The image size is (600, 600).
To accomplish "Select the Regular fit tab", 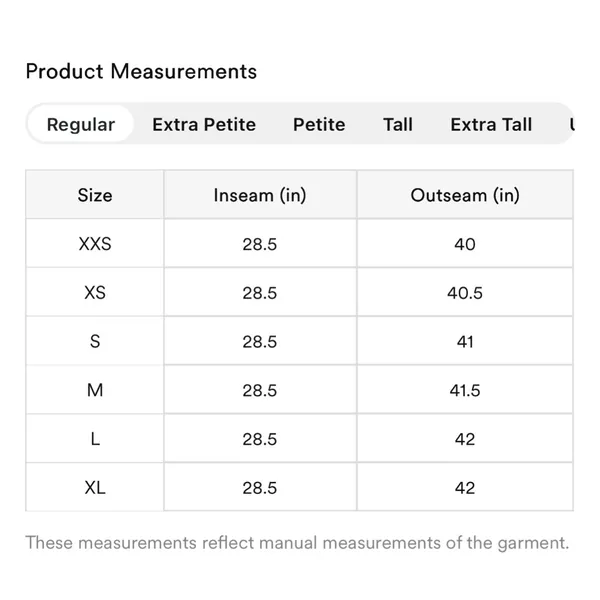I will coord(81,124).
